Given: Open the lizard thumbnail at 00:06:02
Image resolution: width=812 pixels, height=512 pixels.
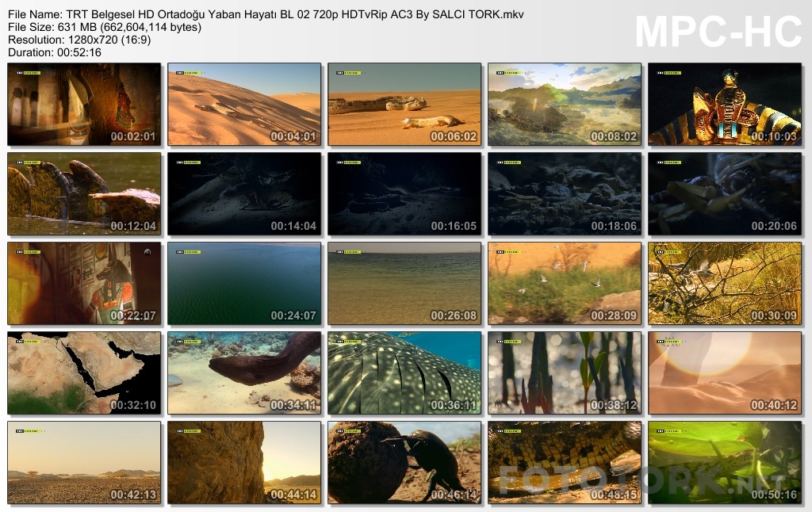Looking at the screenshot, I should pos(404,104).
